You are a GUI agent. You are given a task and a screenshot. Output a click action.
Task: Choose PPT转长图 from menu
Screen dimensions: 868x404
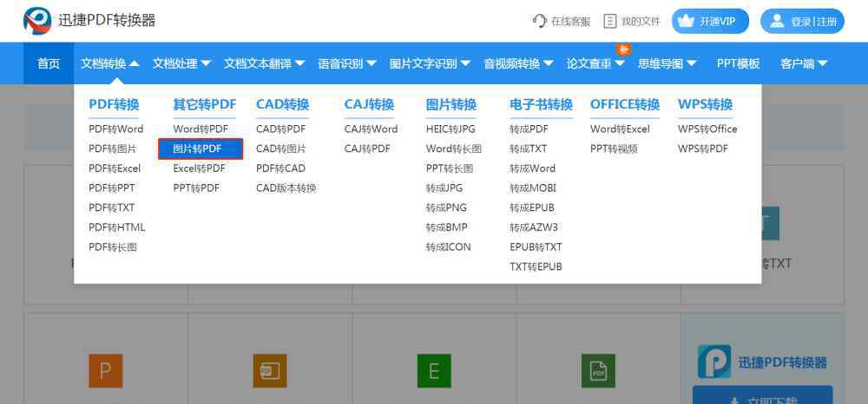point(450,169)
